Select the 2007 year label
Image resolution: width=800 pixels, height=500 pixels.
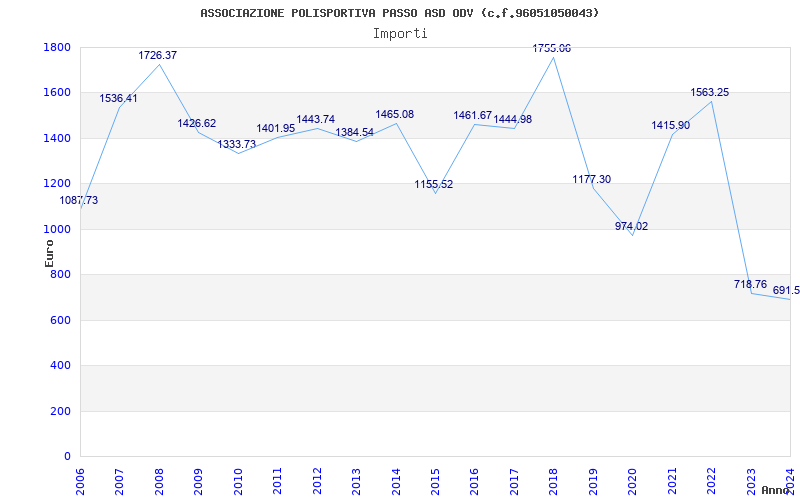[x=119, y=482]
